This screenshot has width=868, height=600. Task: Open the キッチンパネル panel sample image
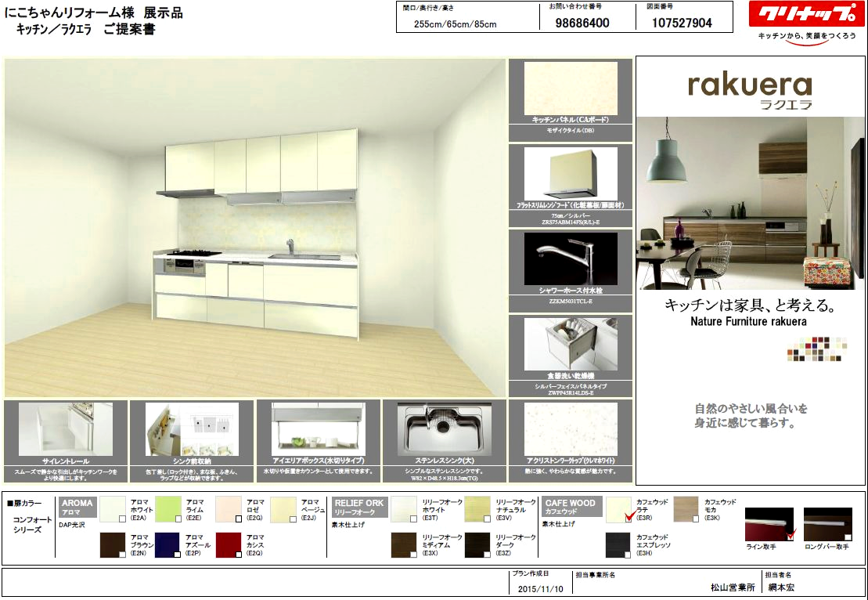point(570,88)
